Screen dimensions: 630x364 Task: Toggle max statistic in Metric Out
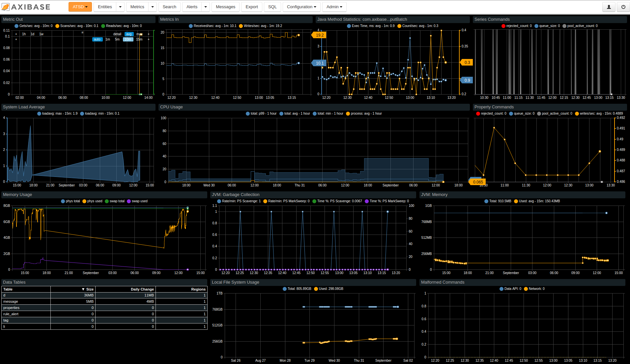[139, 34]
